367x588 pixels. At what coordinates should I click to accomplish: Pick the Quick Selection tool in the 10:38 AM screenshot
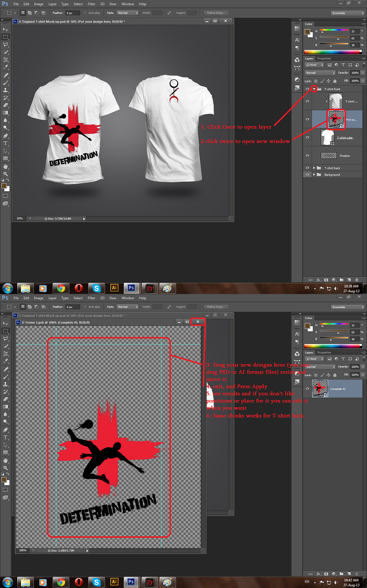click(x=6, y=52)
